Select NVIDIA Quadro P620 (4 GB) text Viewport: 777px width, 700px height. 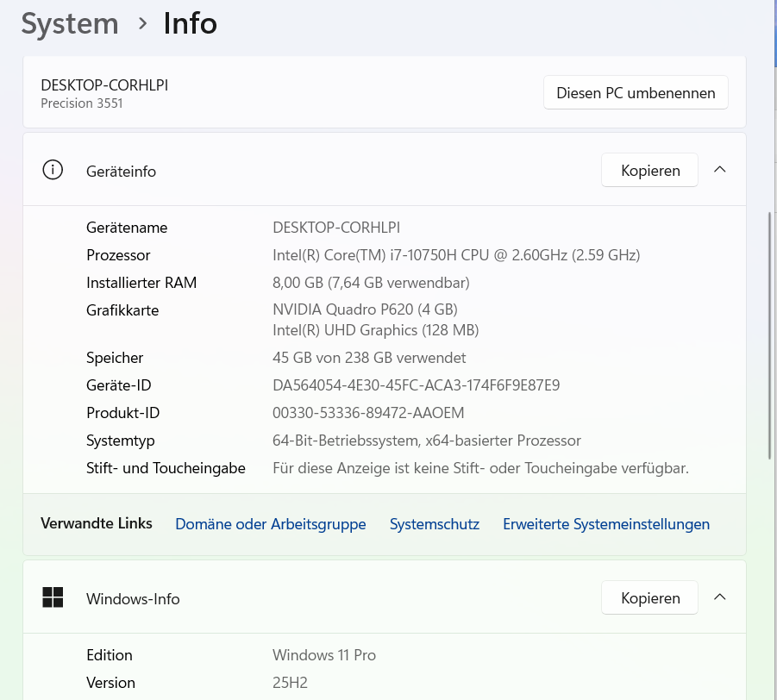coord(365,309)
